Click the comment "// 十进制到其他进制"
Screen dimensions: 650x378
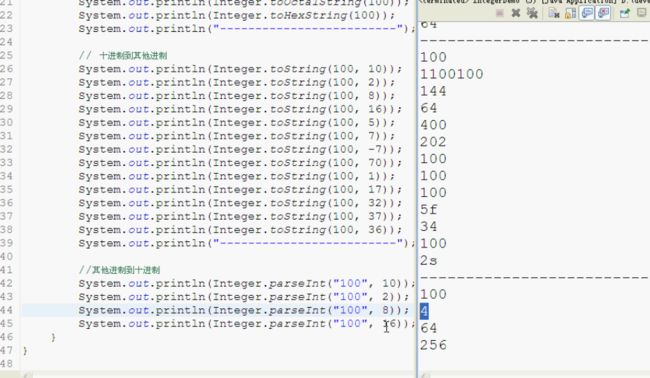point(123,56)
